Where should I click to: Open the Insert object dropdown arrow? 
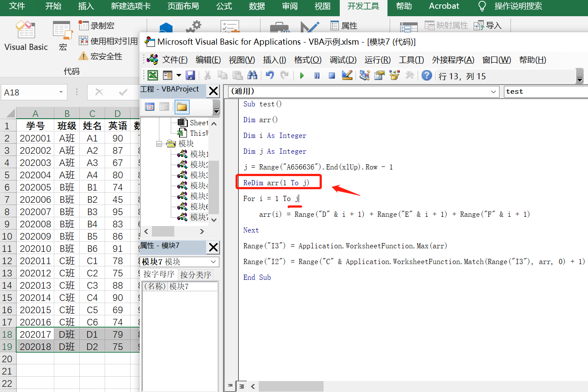point(179,75)
